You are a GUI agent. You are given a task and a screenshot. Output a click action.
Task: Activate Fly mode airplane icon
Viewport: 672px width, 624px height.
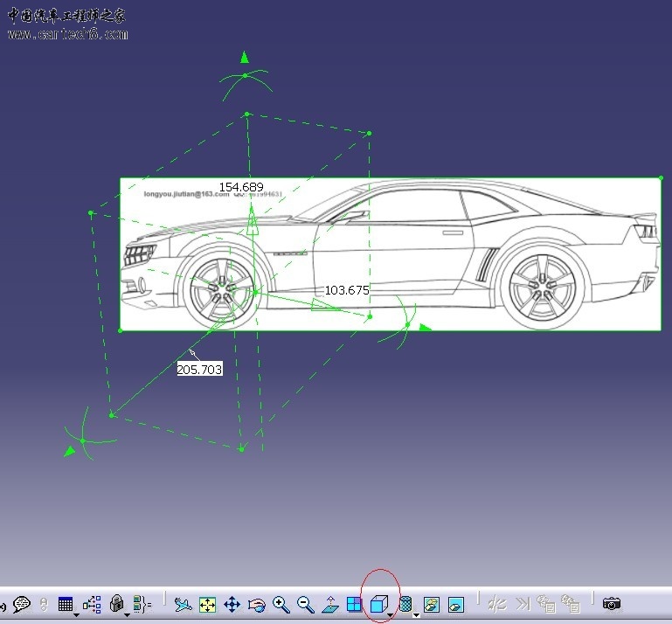click(183, 605)
